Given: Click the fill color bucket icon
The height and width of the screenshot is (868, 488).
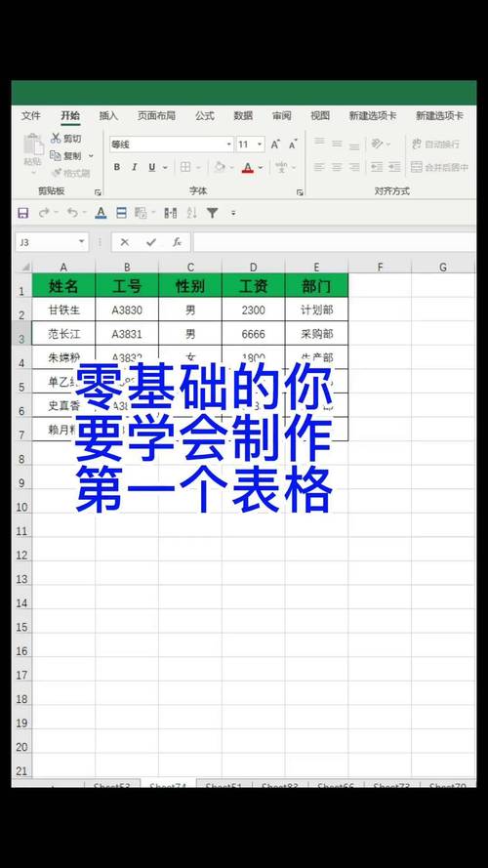Looking at the screenshot, I should tap(220, 167).
